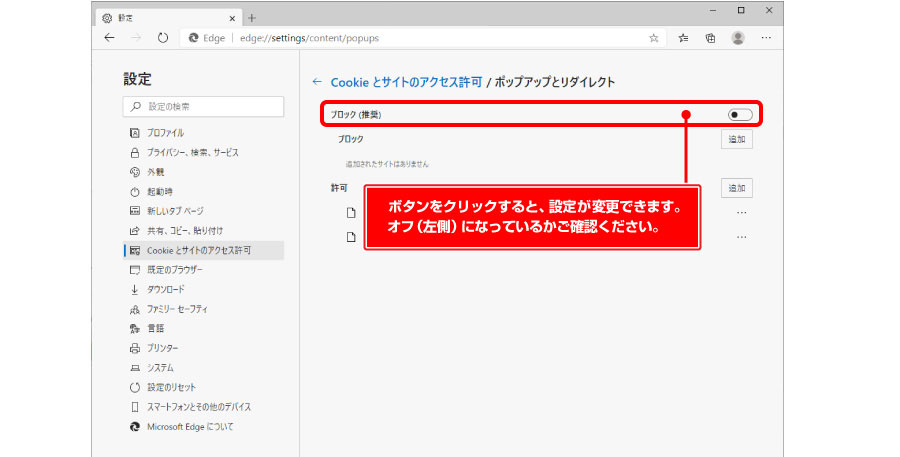Viewport: 900px width, 457px height.
Task: Open Edge settings and more menu
Action: (766, 38)
